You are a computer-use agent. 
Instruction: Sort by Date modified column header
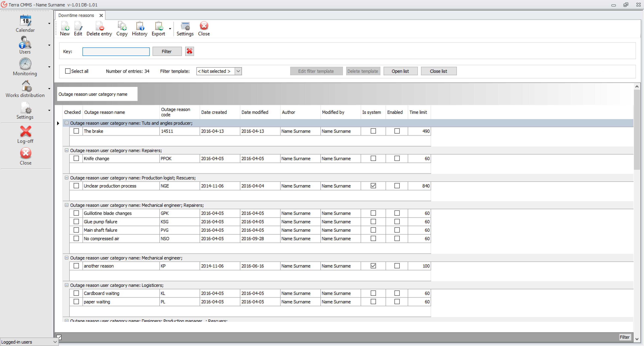[260, 112]
